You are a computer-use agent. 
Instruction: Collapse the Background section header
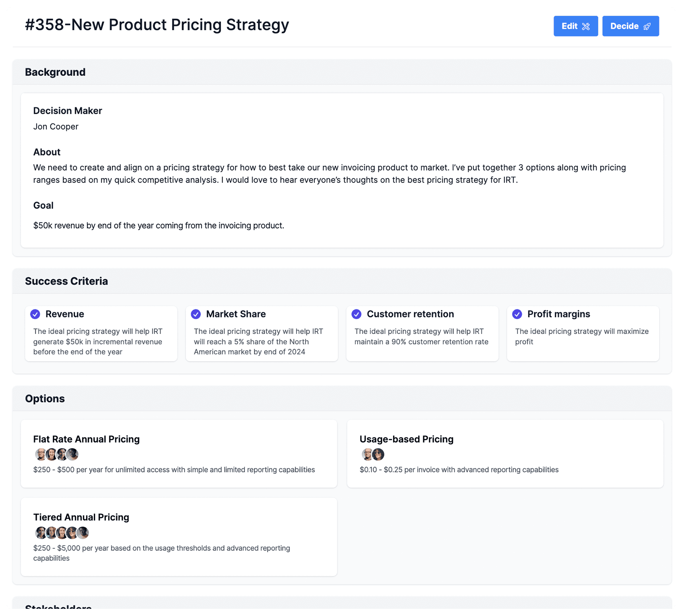(x=55, y=72)
